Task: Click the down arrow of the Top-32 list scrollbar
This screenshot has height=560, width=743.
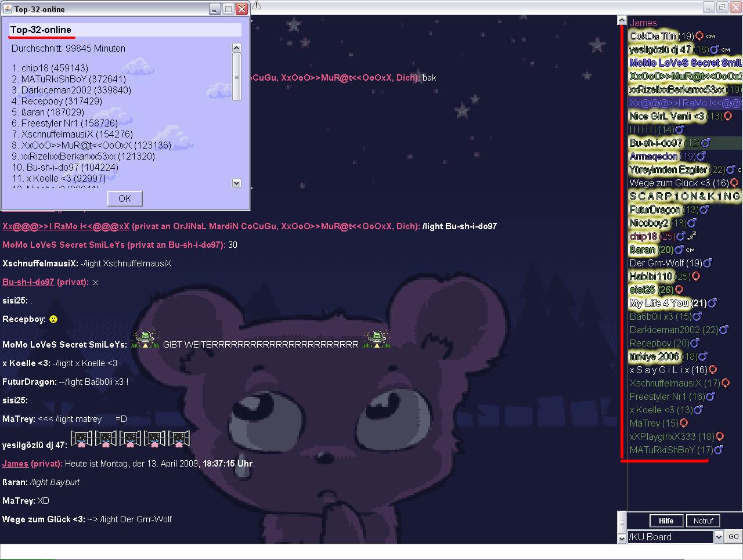Action: click(x=236, y=183)
